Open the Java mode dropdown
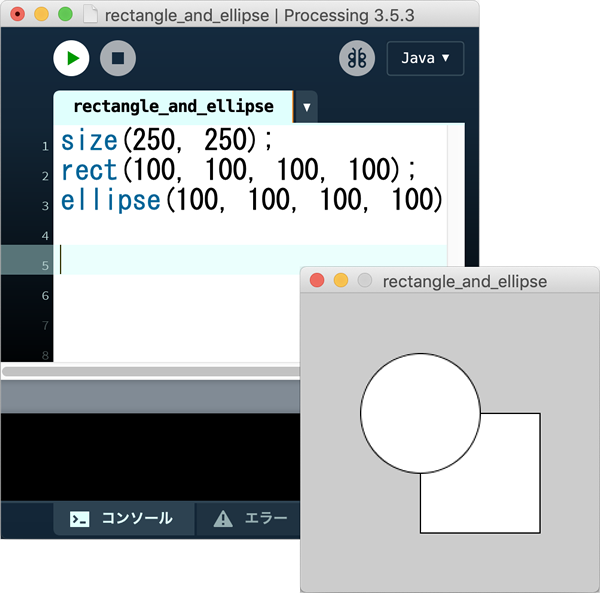The image size is (600, 593). [x=425, y=58]
